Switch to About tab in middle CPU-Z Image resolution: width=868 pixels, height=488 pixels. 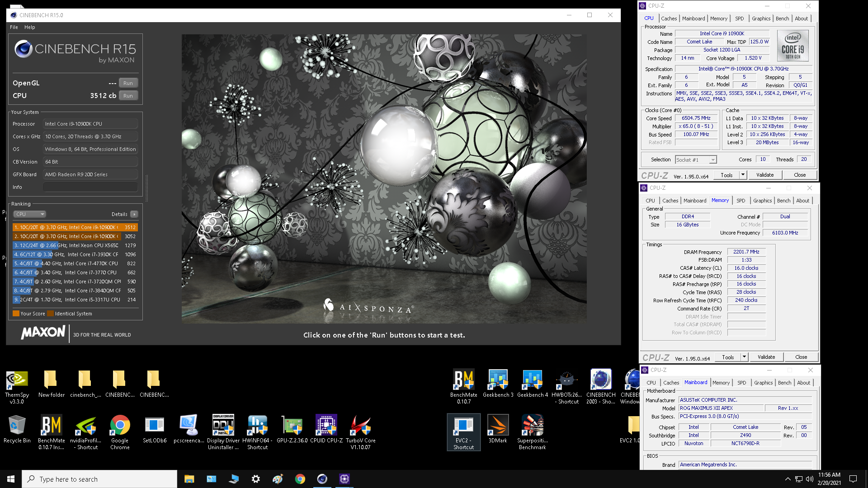pyautogui.click(x=802, y=201)
